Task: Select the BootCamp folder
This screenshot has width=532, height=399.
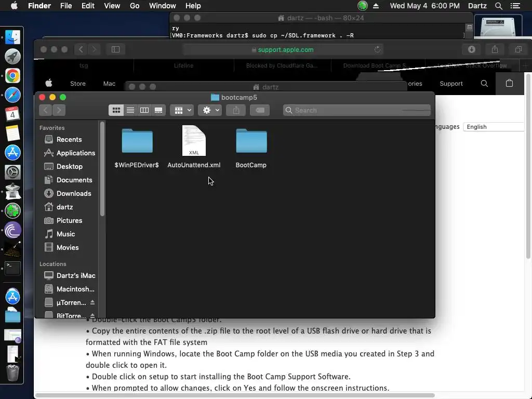Action: tap(251, 148)
